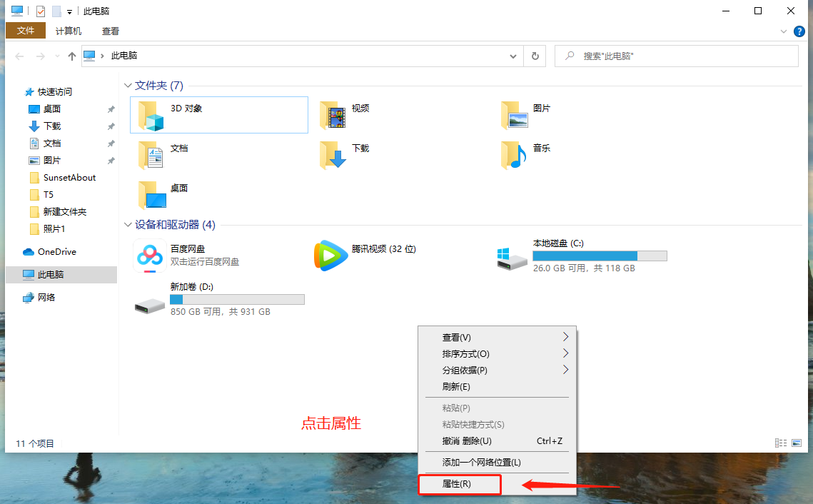Open the Help question mark icon
The image size is (813, 504).
[799, 31]
